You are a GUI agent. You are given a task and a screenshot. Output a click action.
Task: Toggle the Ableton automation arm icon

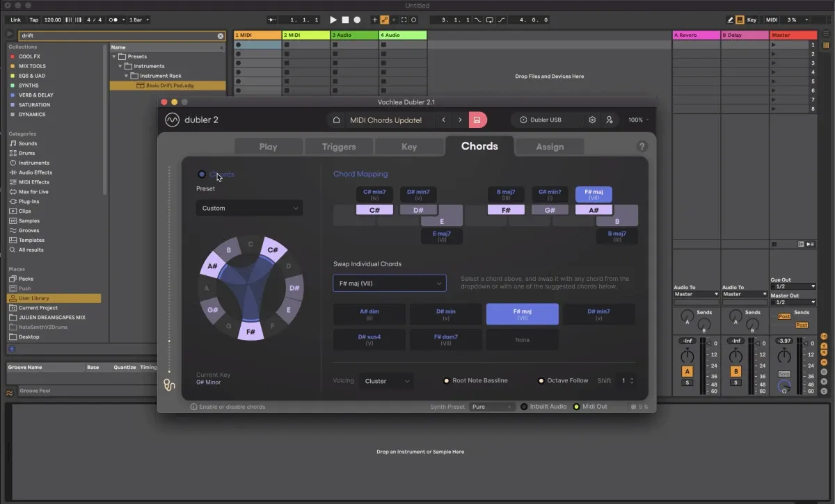pyautogui.click(x=385, y=20)
